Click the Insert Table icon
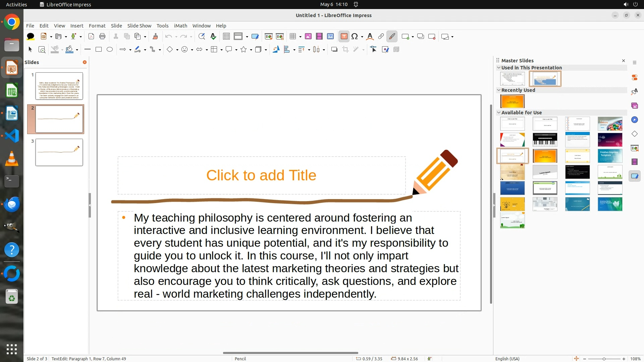The width and height of the screenshot is (644, 362). coord(293,37)
